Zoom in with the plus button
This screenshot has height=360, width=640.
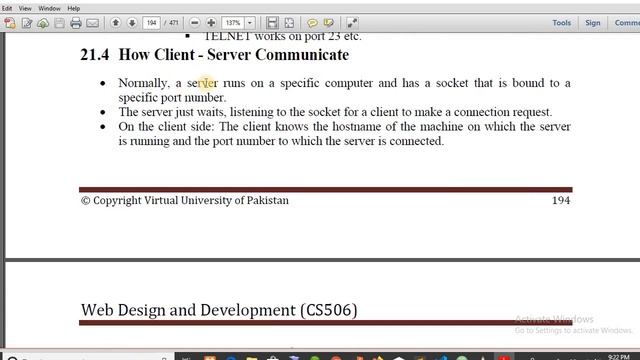(x=211, y=23)
